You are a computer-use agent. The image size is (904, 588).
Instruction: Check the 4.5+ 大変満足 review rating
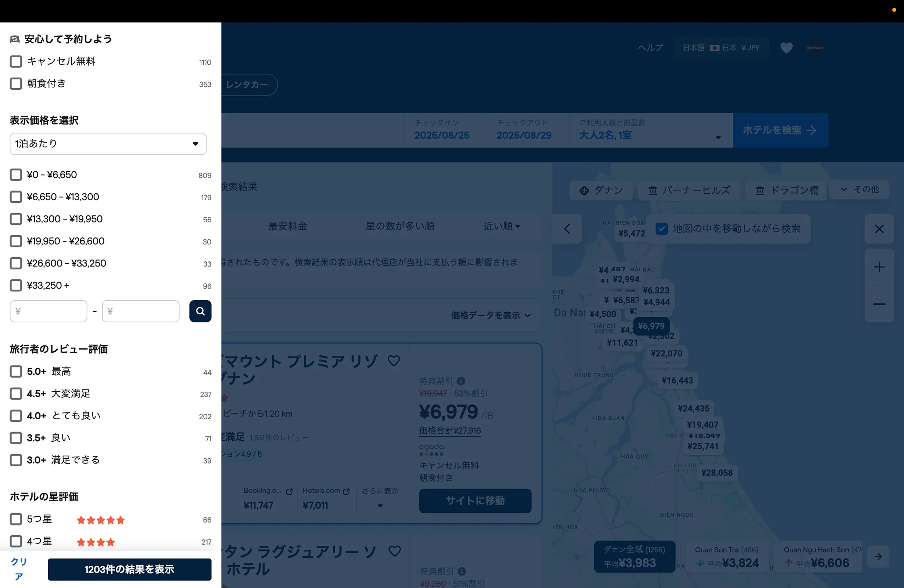[x=15, y=394]
